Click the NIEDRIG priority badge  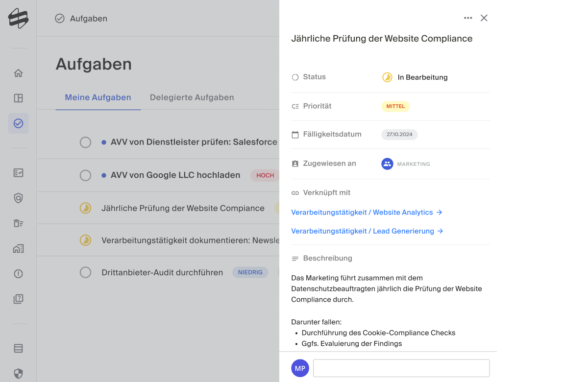(250, 272)
